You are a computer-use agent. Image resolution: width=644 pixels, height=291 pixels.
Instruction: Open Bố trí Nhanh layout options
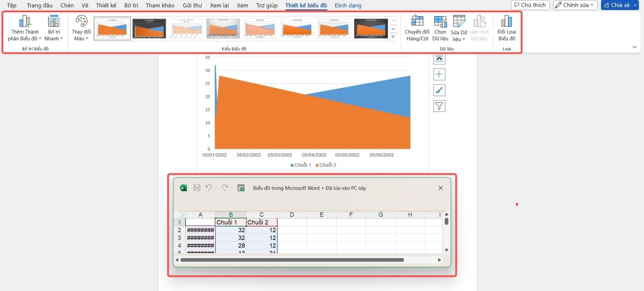point(54,28)
